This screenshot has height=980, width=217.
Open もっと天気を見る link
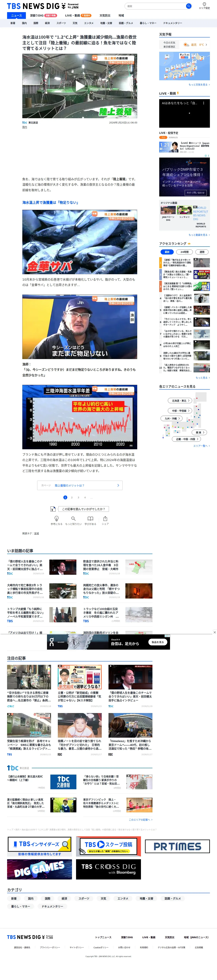(x=199, y=85)
